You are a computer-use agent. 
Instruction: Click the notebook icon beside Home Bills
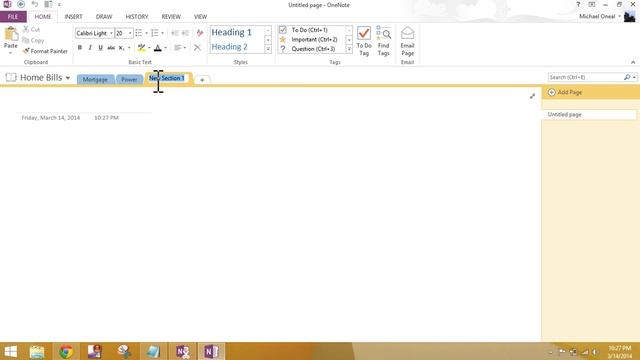tap(11, 77)
